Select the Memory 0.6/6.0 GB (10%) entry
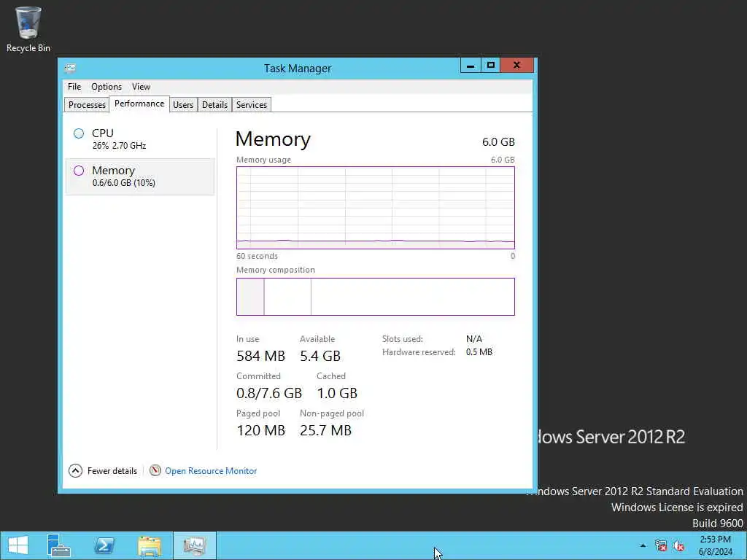This screenshot has width=747, height=560. click(140, 176)
